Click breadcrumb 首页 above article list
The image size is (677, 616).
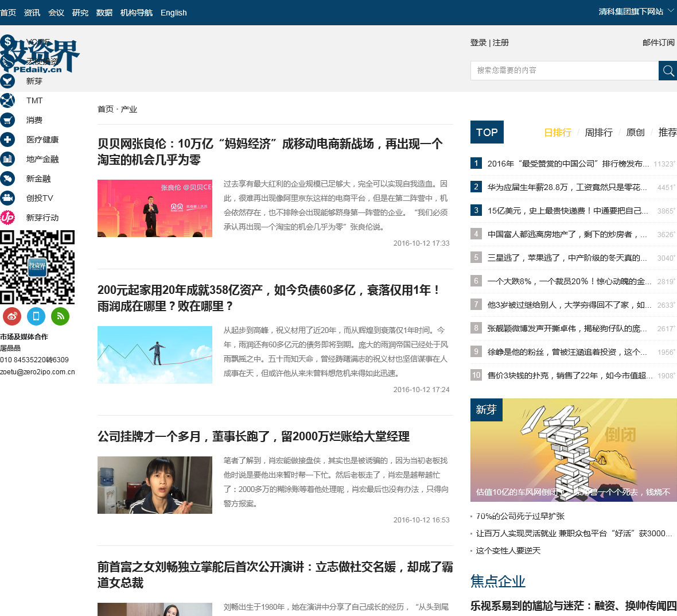106,109
